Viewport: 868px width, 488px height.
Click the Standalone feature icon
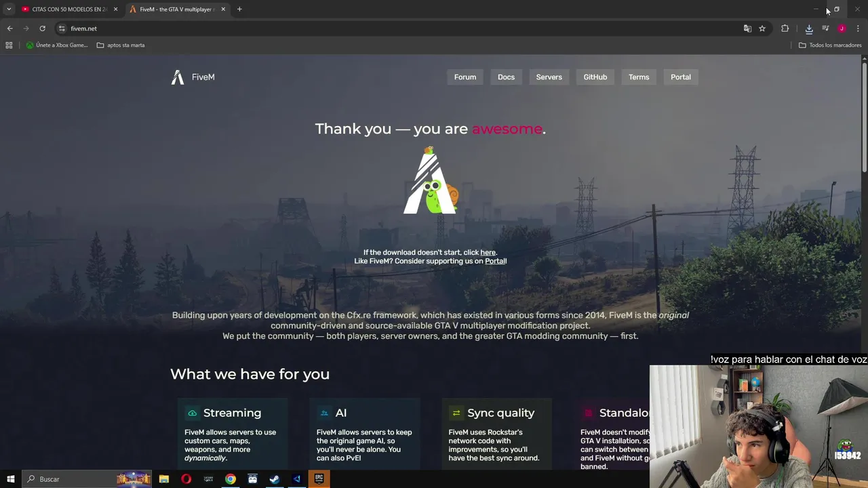point(588,413)
